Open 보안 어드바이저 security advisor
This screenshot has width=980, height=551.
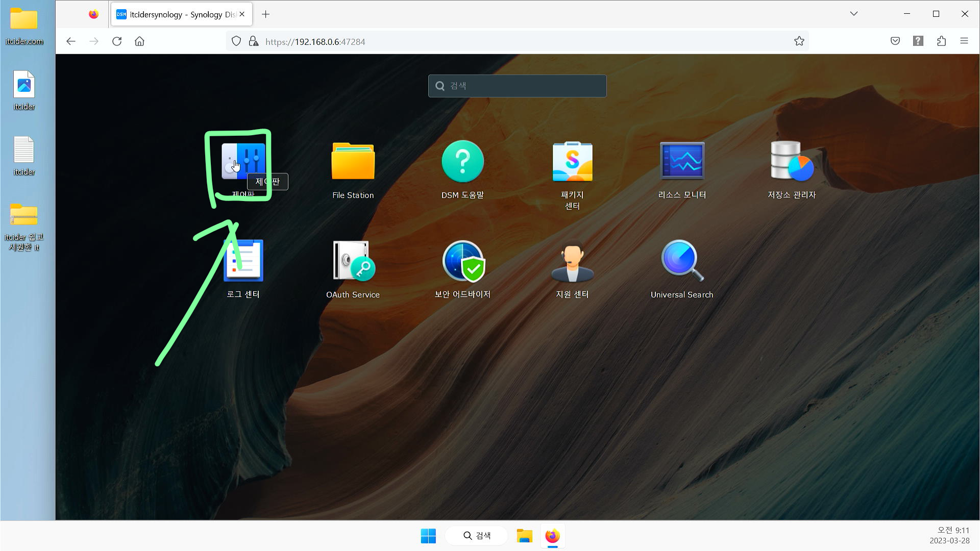pyautogui.click(x=462, y=261)
